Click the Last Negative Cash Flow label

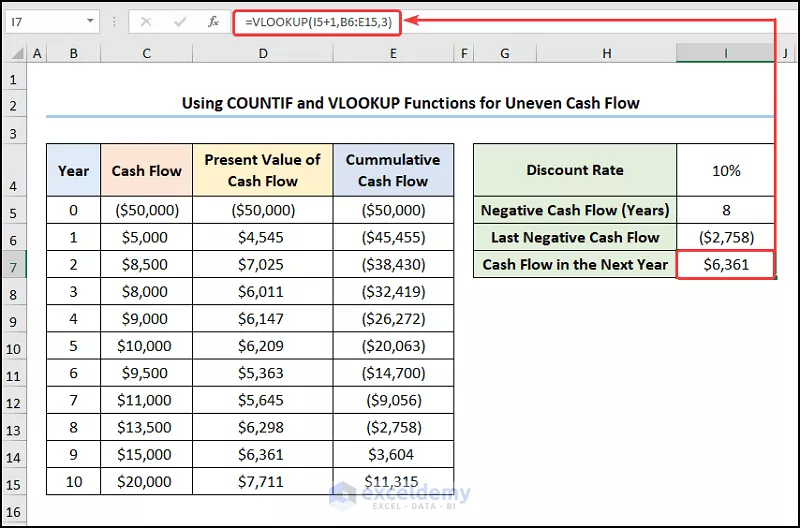(575, 237)
